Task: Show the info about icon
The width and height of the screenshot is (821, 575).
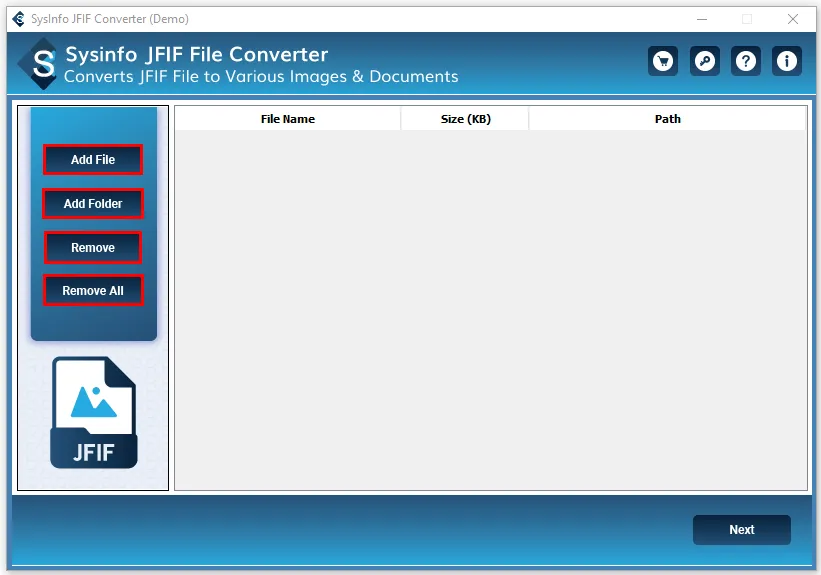Action: click(786, 61)
